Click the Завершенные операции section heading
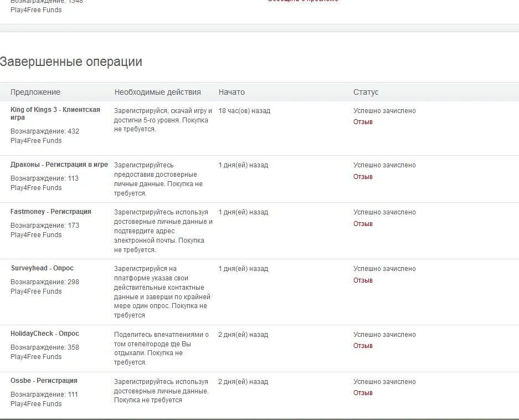The image size is (519, 420). tap(71, 62)
